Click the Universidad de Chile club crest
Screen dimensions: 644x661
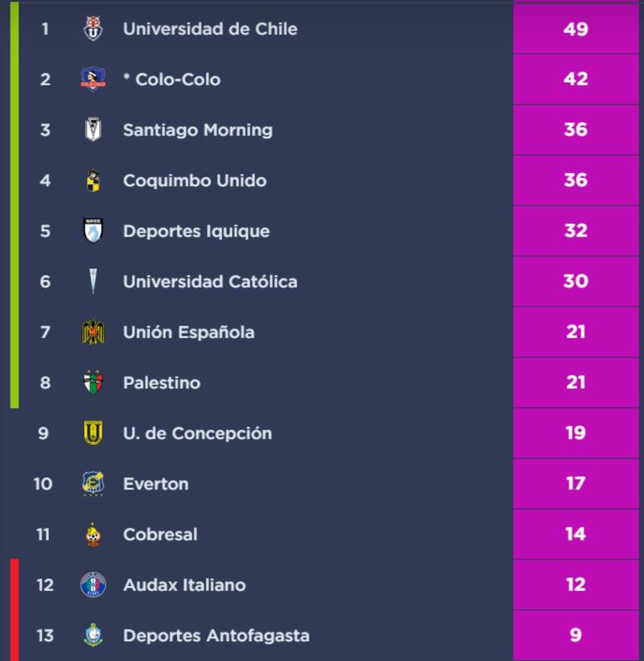coord(93,29)
